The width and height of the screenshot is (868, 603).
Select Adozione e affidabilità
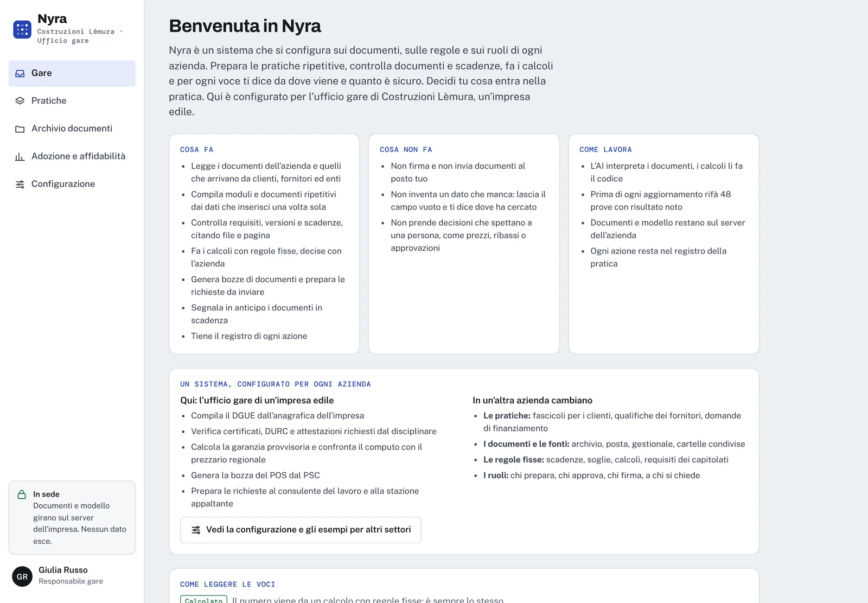72,156
